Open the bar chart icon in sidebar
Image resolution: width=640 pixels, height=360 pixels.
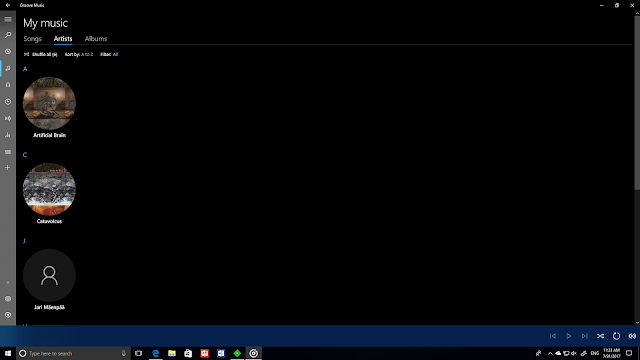[8, 135]
